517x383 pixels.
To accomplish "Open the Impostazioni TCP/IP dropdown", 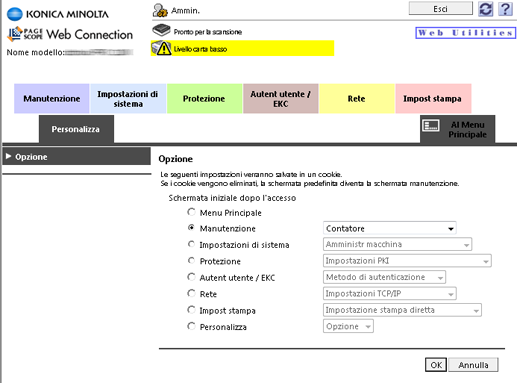I will point(390,293).
